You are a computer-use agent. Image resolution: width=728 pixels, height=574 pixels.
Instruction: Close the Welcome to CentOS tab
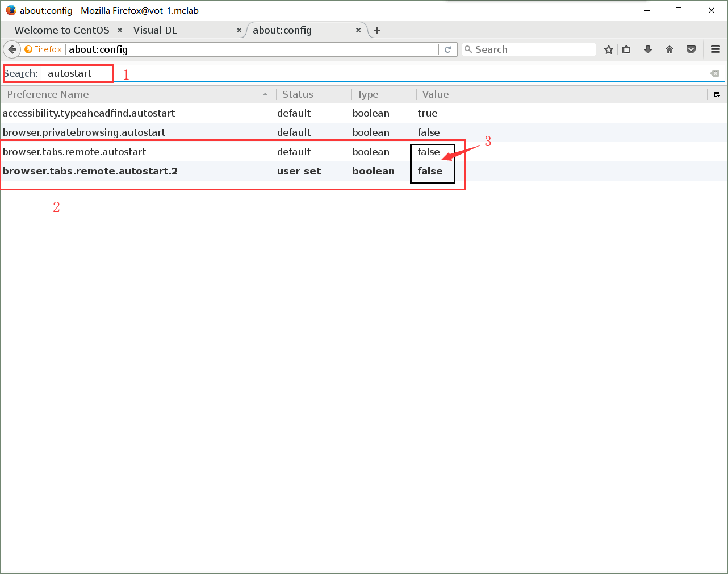click(x=120, y=30)
